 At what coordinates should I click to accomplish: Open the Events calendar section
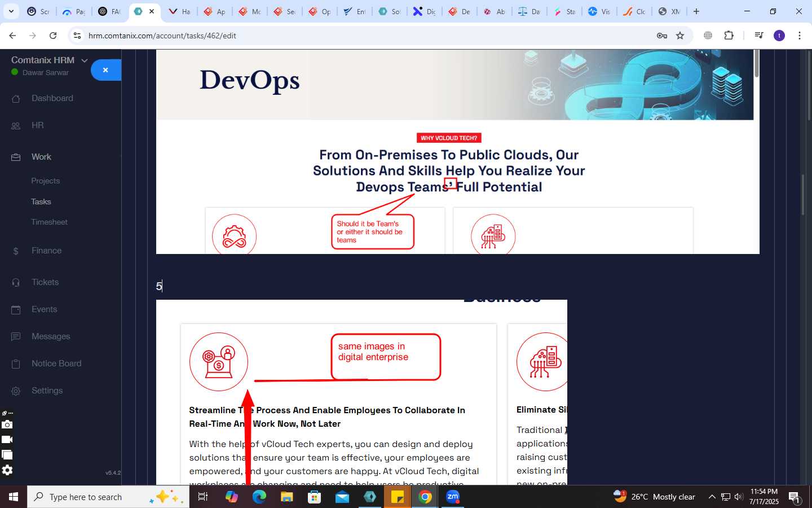[x=44, y=309]
